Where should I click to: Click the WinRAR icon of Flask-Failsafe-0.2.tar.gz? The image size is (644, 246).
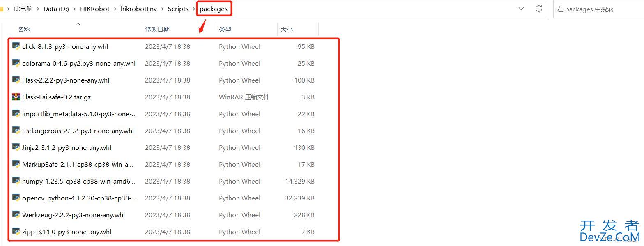point(16,97)
